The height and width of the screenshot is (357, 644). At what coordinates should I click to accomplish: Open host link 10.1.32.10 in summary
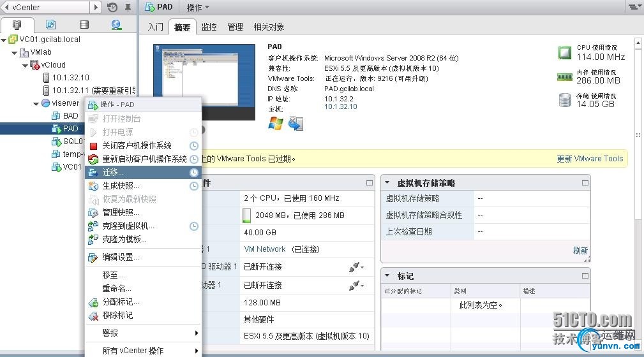click(x=340, y=106)
